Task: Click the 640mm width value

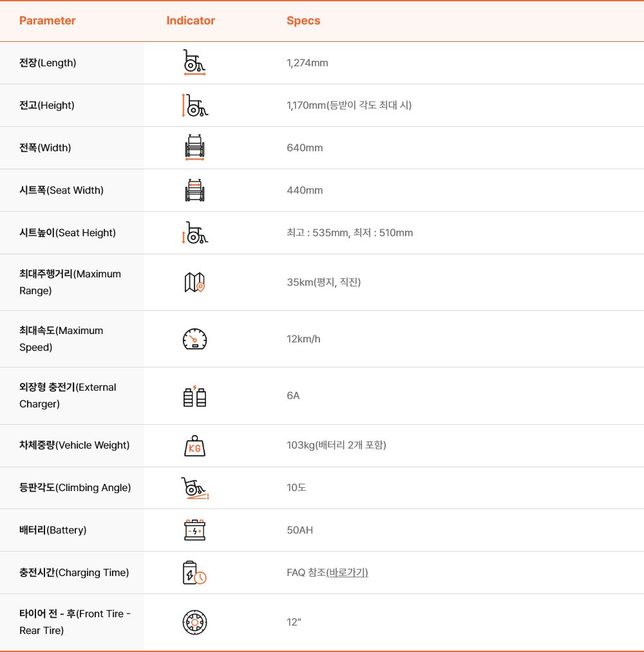Action: click(x=305, y=147)
